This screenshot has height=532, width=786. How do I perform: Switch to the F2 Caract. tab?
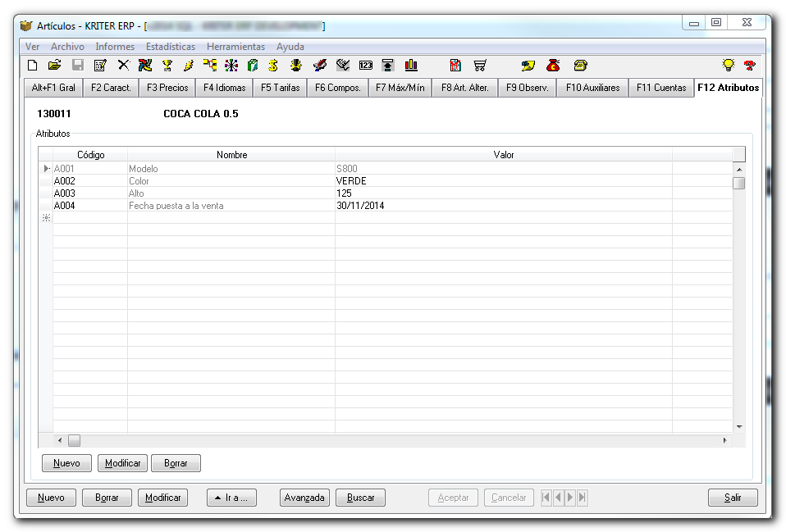(111, 88)
